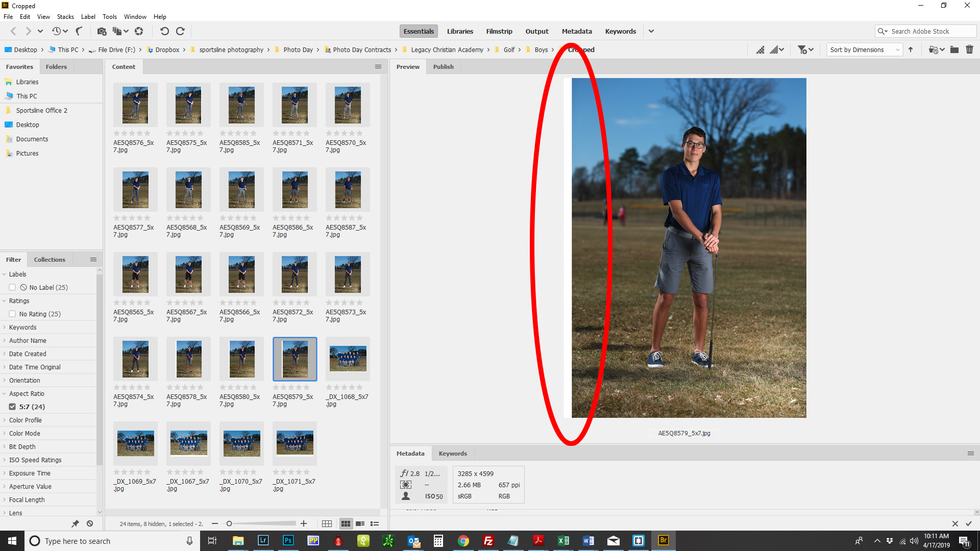Go back with the left arrow
Screen dimensions: 980x551
pos(13,31)
